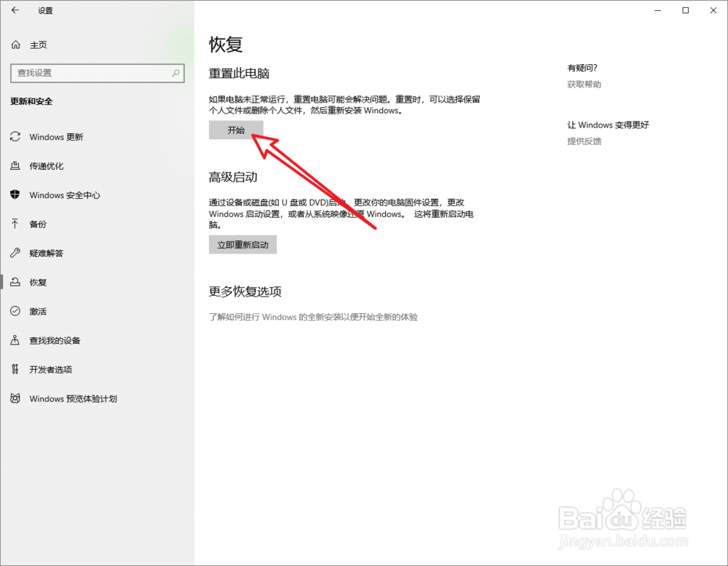Screen dimensions: 728x566
Task: Click the 查找我的设备 locator icon
Action: click(15, 340)
